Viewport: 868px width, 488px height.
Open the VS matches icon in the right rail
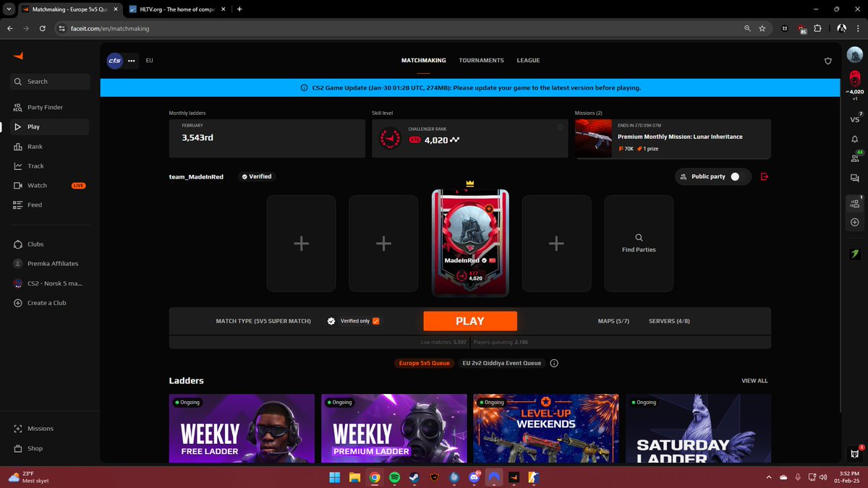pos(854,119)
